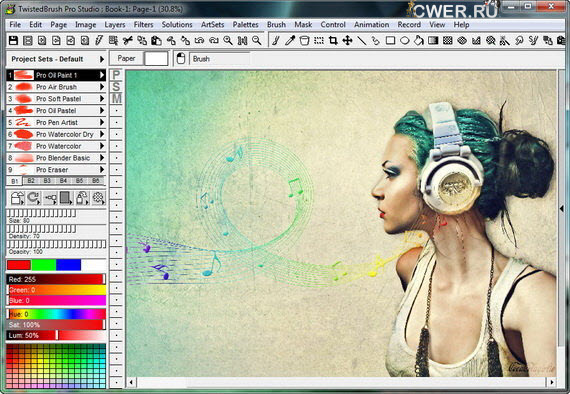Open the rotating arrow brush option icon
Image resolution: width=570 pixels, height=394 pixels.
(33, 198)
